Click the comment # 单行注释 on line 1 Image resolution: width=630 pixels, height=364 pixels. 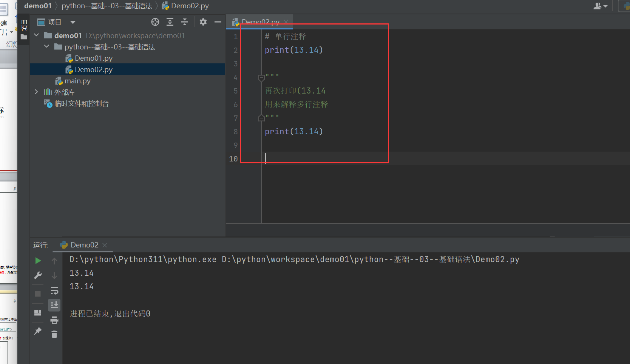click(x=286, y=36)
